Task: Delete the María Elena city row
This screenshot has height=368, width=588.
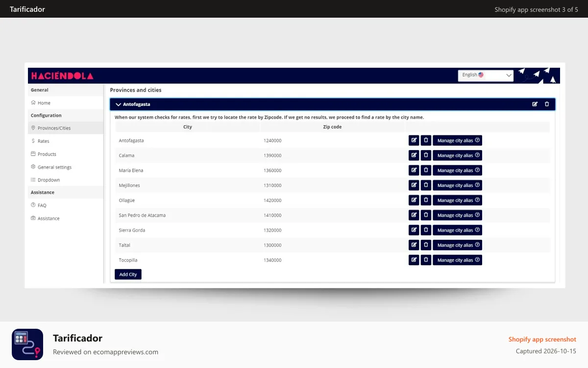Action: [426, 170]
